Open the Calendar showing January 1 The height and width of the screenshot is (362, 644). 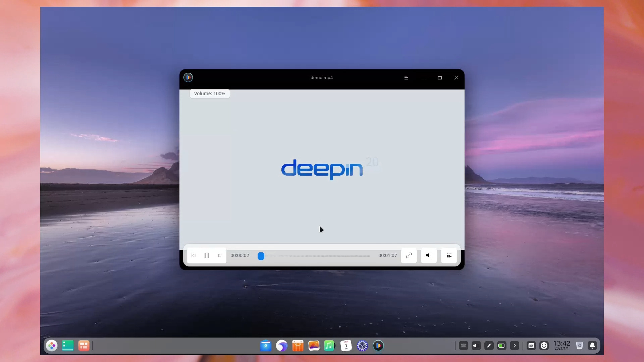[346, 346]
